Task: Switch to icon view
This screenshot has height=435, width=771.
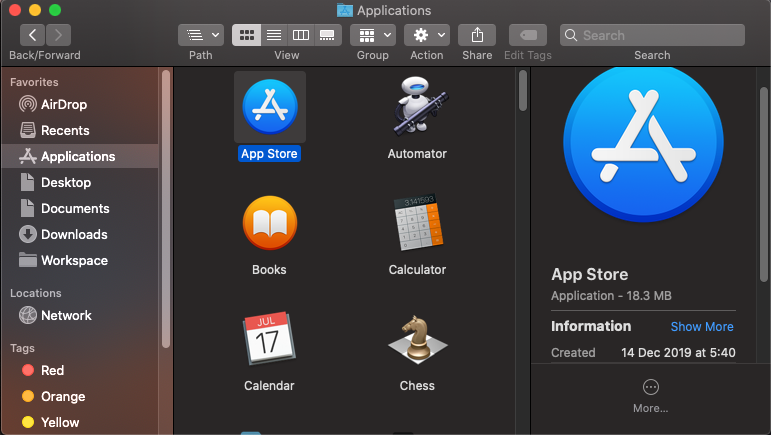Action: pos(246,35)
